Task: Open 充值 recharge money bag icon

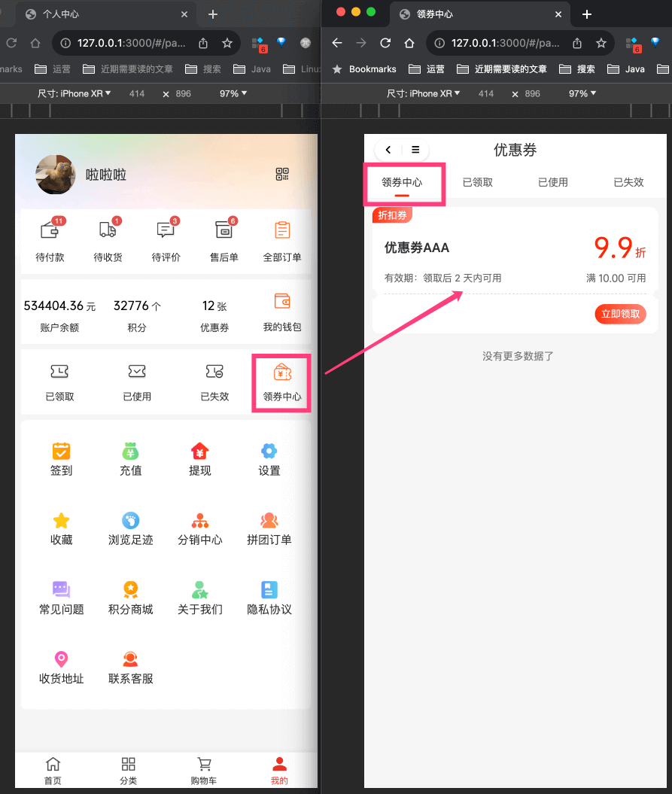Action: [130, 451]
